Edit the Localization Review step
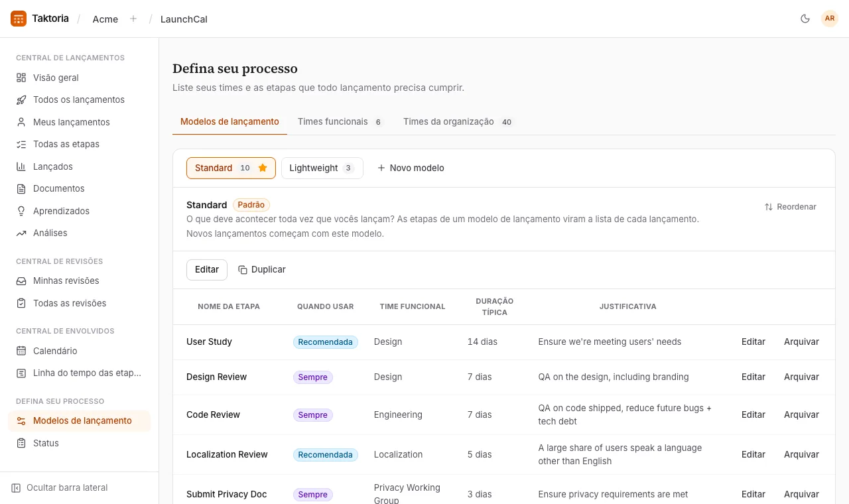Viewport: 849px width, 504px height. [753, 454]
